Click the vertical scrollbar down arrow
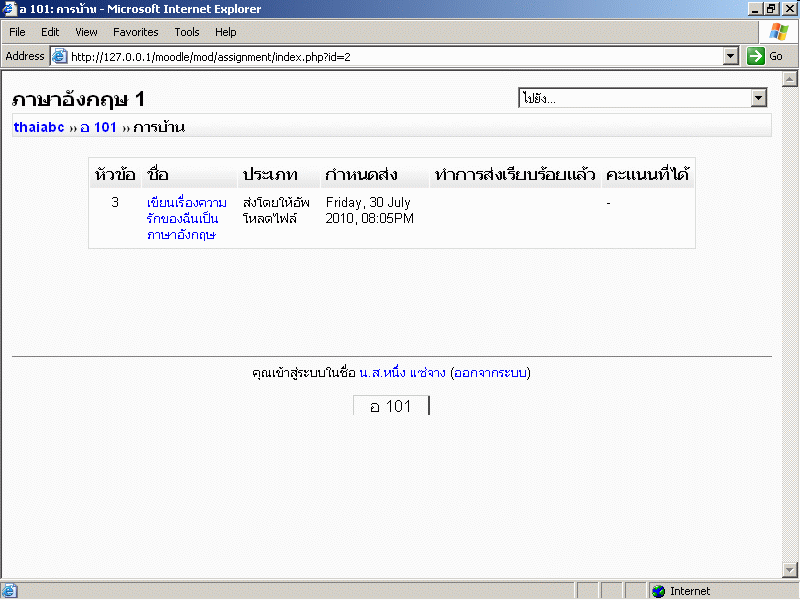 [790, 570]
